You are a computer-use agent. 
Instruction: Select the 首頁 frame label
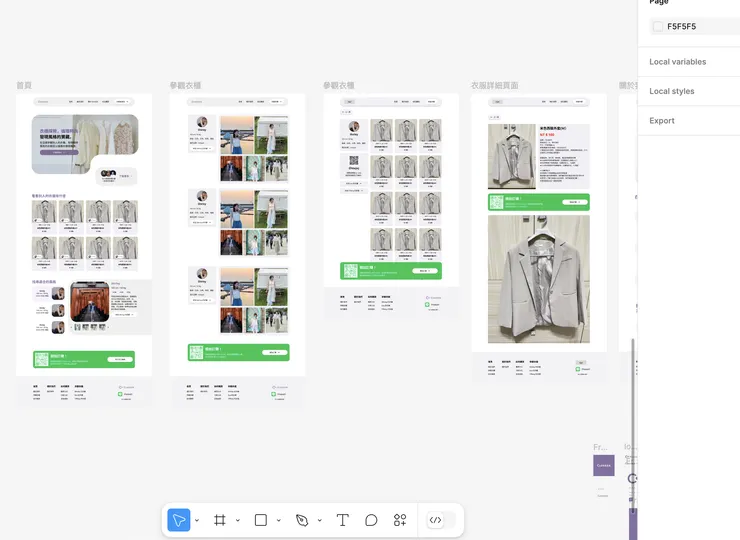(24, 85)
